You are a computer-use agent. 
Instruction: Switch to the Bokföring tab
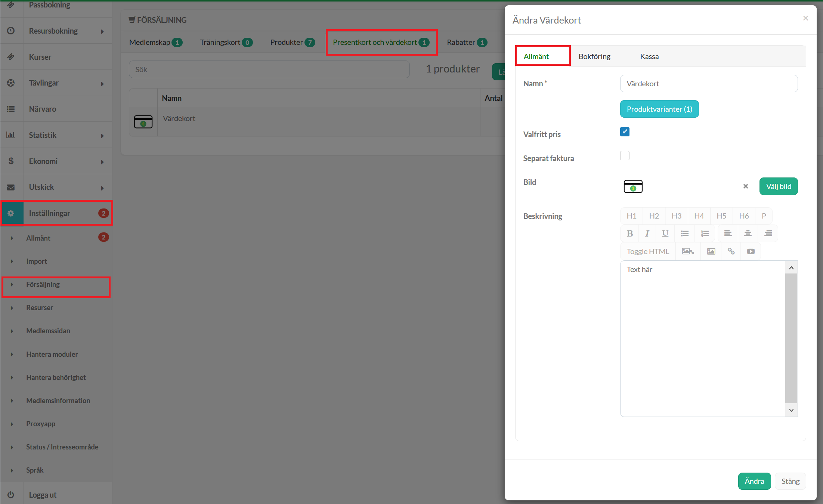pos(594,56)
